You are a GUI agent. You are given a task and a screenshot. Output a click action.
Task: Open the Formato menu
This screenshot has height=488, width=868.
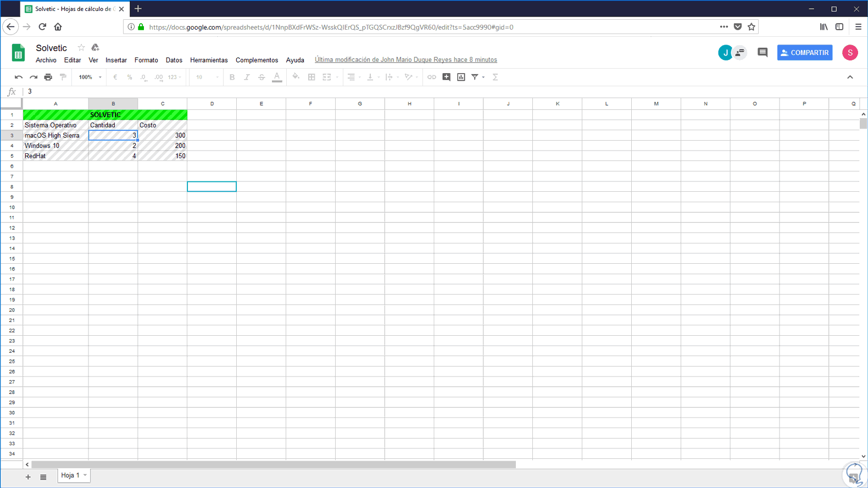pos(146,60)
